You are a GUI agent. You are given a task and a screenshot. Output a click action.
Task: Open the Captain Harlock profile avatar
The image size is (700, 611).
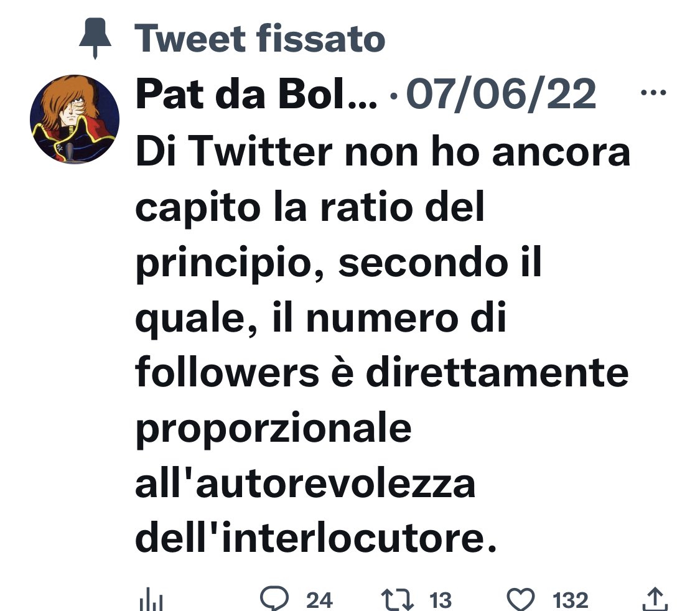tap(75, 119)
